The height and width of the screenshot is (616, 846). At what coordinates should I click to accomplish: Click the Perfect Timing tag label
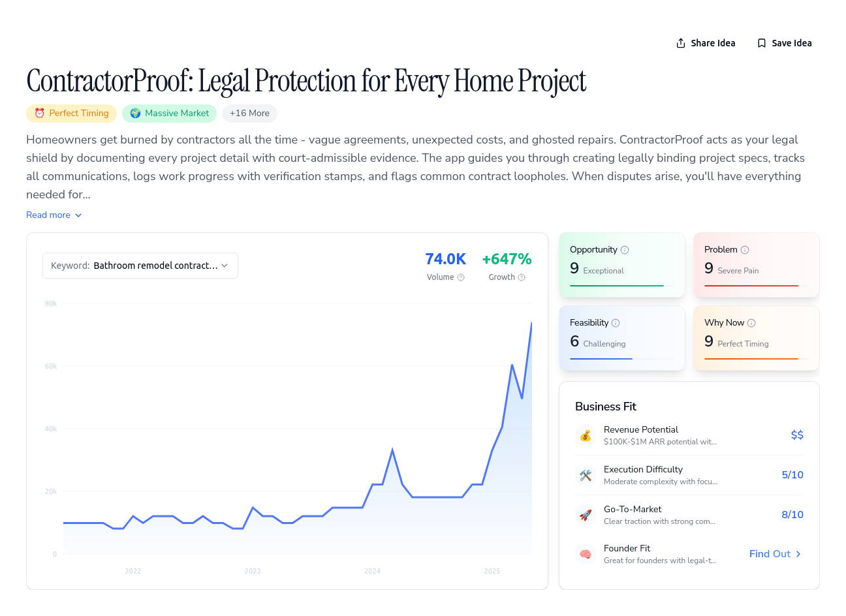pos(79,114)
